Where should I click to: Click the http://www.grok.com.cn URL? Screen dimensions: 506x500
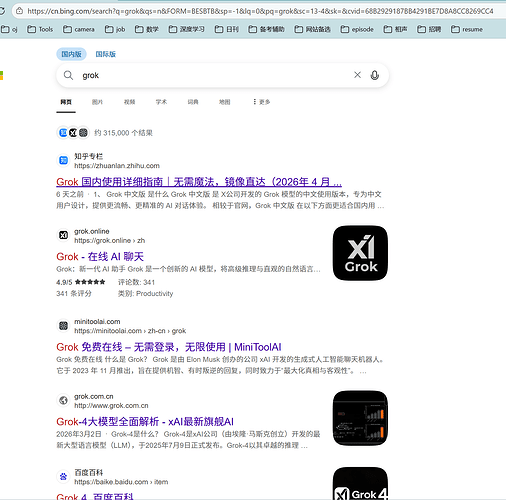click(111, 405)
